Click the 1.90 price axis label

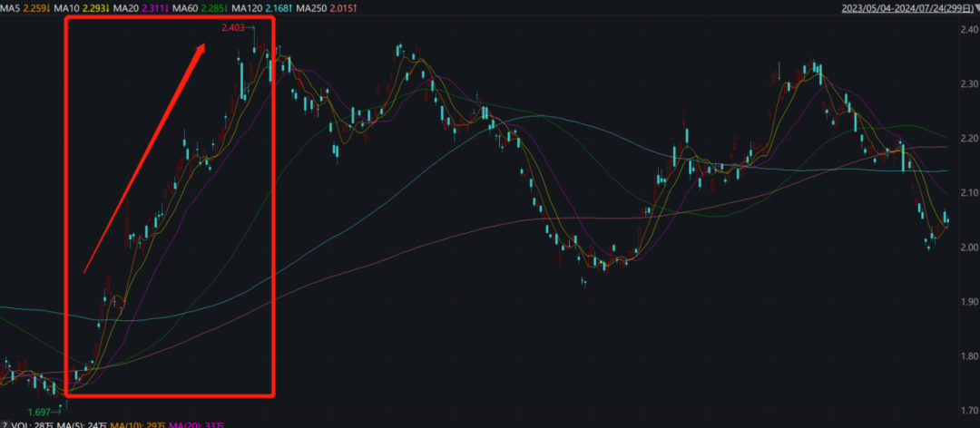[970, 302]
